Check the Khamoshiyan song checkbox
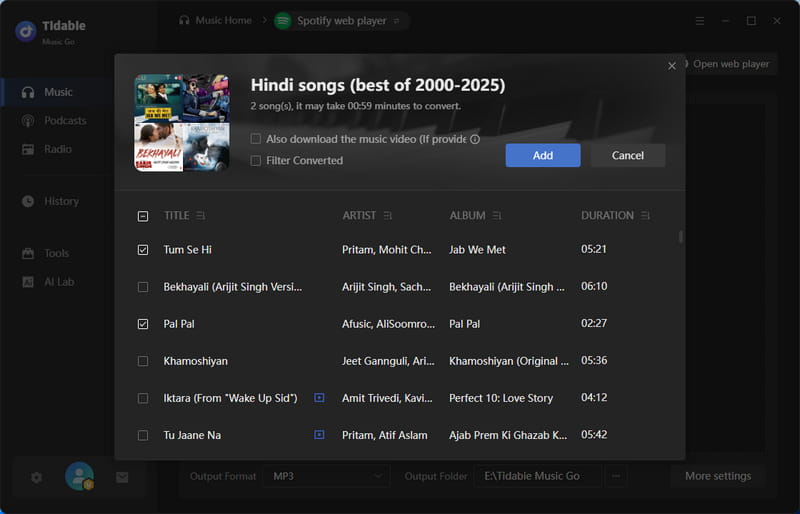Image resolution: width=800 pixels, height=514 pixels. click(143, 361)
